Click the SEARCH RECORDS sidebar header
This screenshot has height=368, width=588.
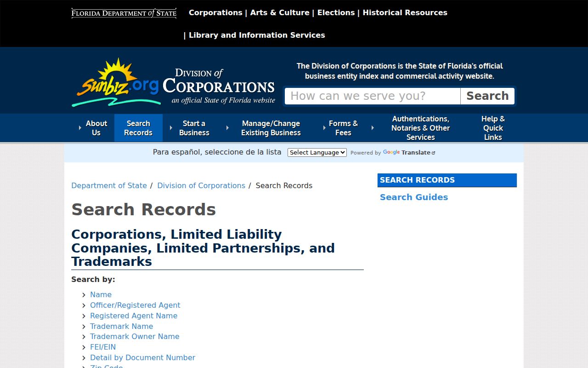[447, 180]
